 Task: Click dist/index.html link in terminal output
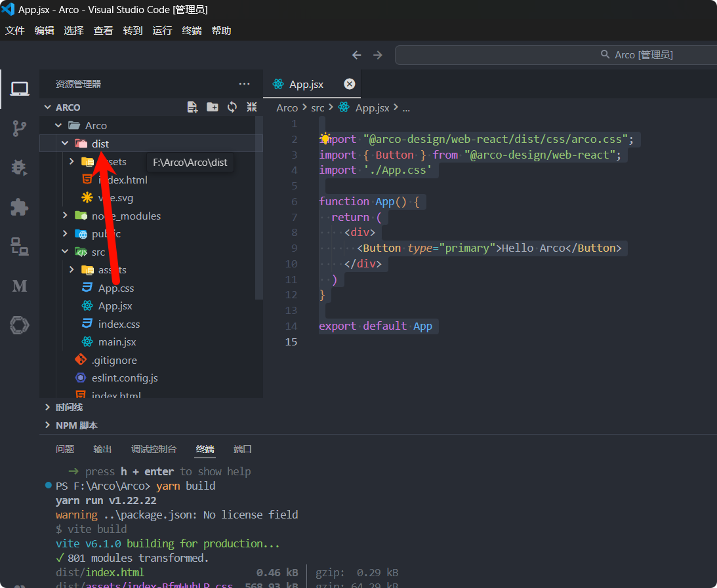100,572
